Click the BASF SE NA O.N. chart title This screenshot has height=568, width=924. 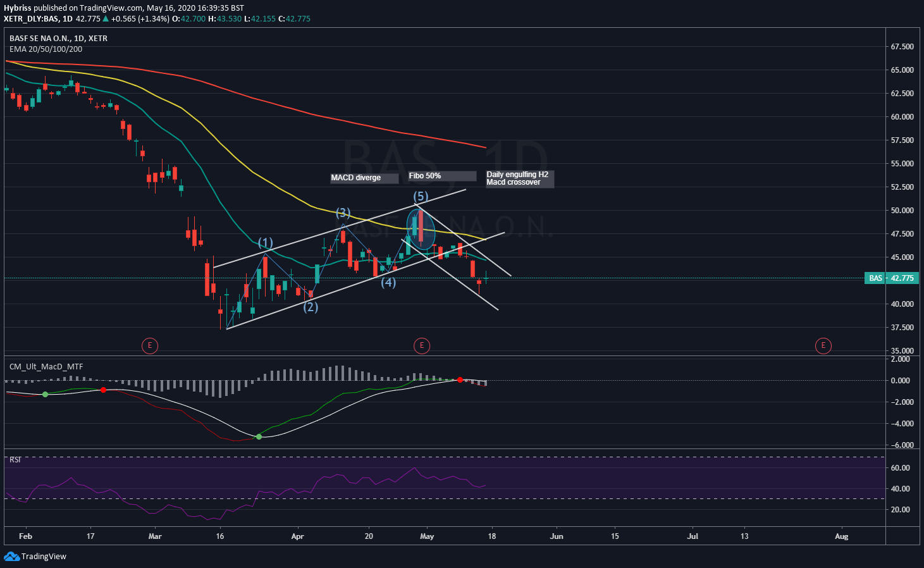[58, 39]
